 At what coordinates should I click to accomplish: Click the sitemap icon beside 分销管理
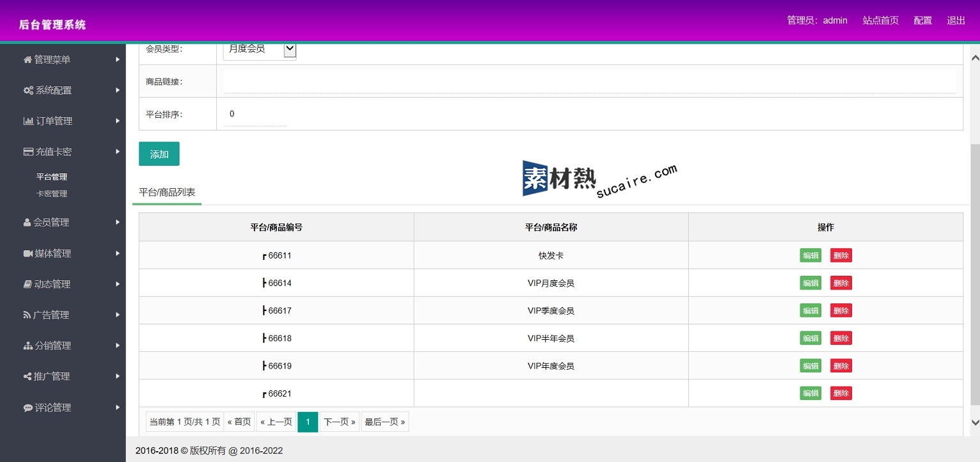pyautogui.click(x=28, y=346)
